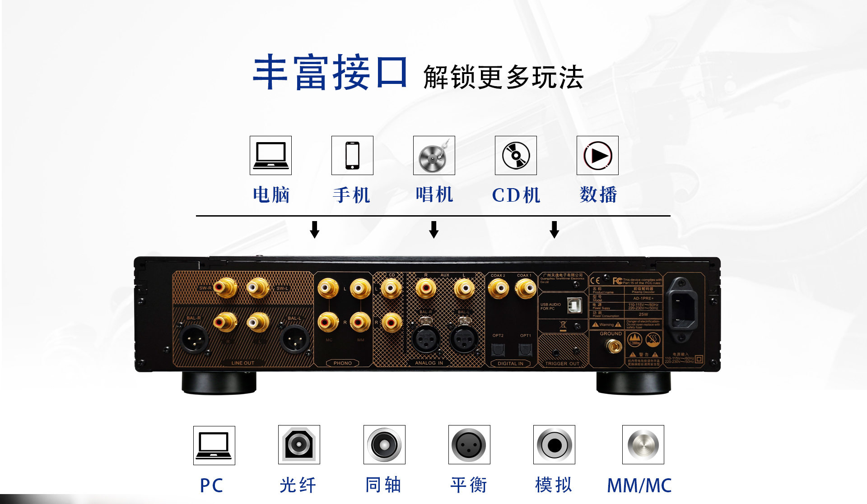Click the OPT1 optical input socket
The image size is (867, 504).
[526, 350]
